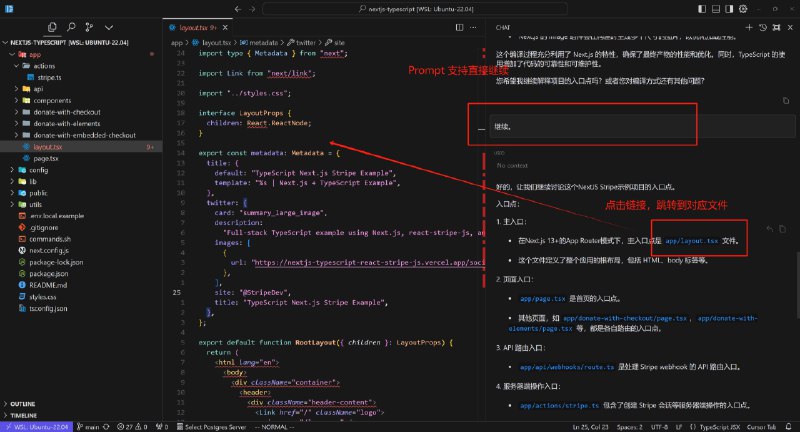Open package-lock.json file
The image size is (800, 432).
[56, 262]
